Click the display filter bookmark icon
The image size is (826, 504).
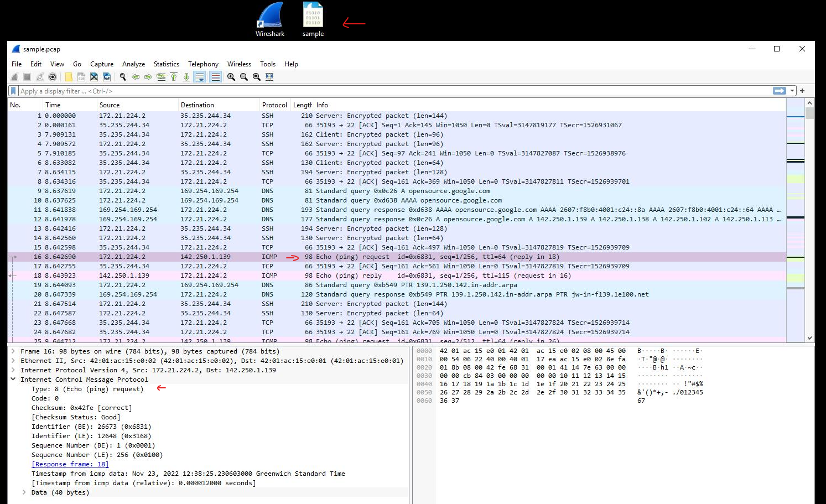click(13, 91)
